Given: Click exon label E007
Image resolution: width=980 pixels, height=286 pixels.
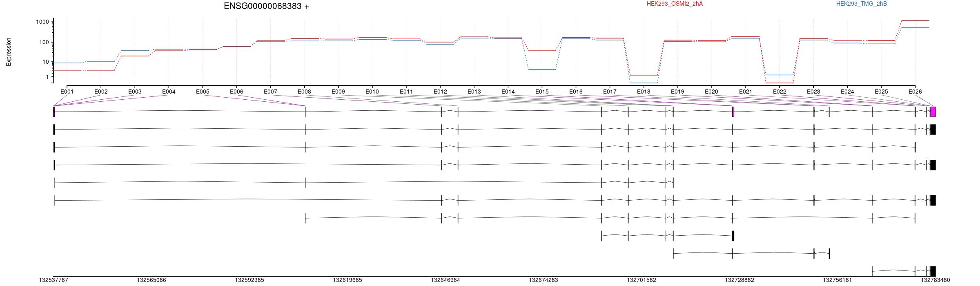Looking at the screenshot, I should [x=270, y=92].
